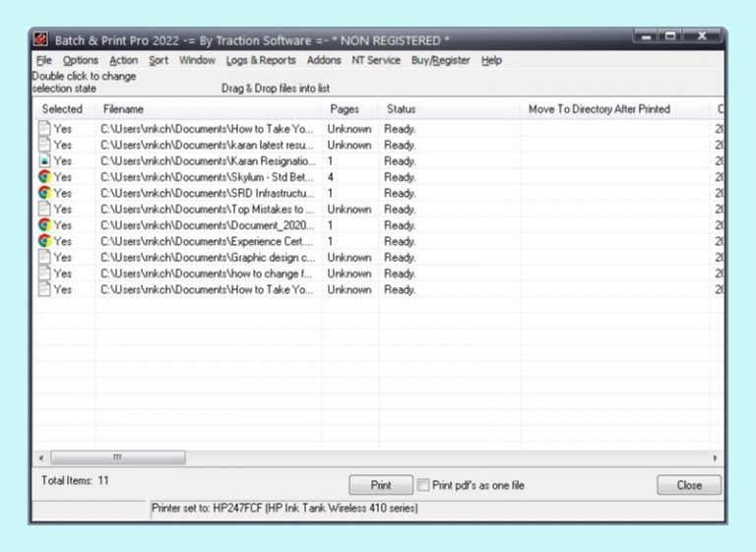Minimize the Batch & Print Pro window

(x=647, y=36)
